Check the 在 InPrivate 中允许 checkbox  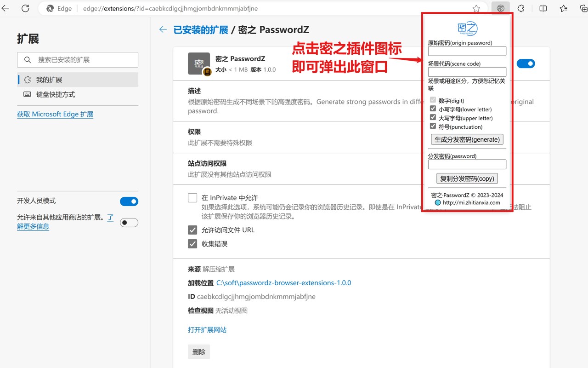[x=192, y=198]
